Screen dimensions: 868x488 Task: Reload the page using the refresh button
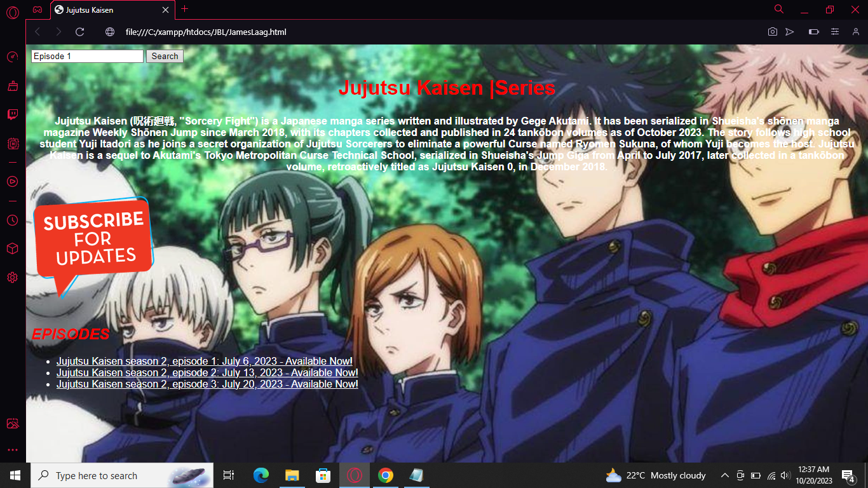tap(79, 32)
